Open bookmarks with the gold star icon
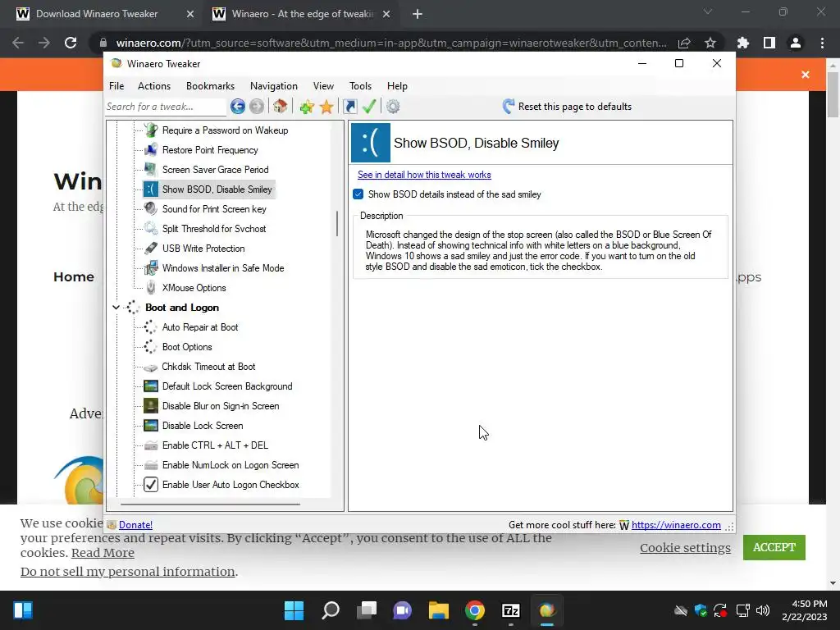Image resolution: width=840 pixels, height=630 pixels. 326,107
